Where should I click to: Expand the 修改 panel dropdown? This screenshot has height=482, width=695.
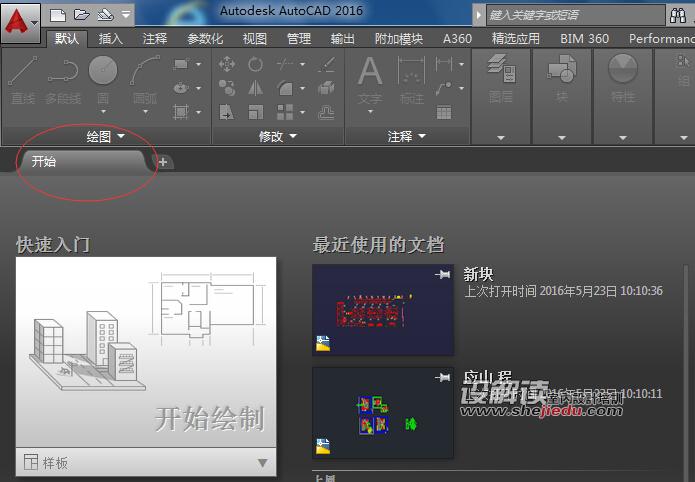click(278, 136)
